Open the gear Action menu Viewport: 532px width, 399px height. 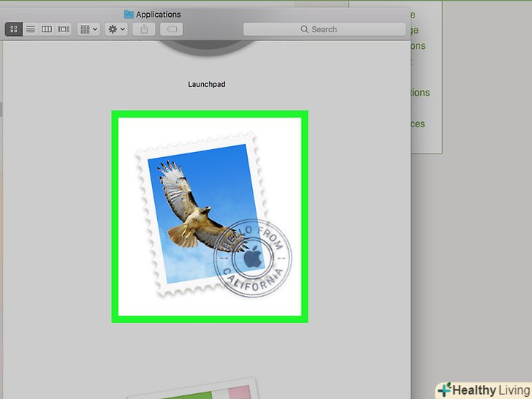coord(116,29)
